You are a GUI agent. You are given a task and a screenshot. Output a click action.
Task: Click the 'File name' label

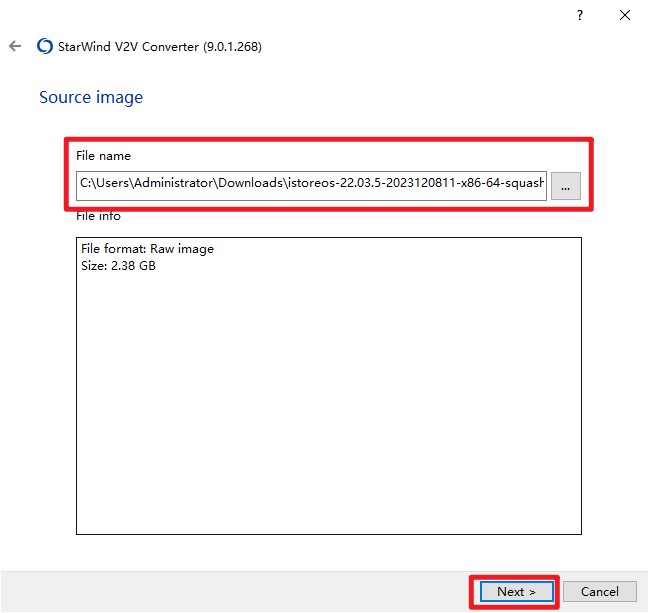click(103, 156)
